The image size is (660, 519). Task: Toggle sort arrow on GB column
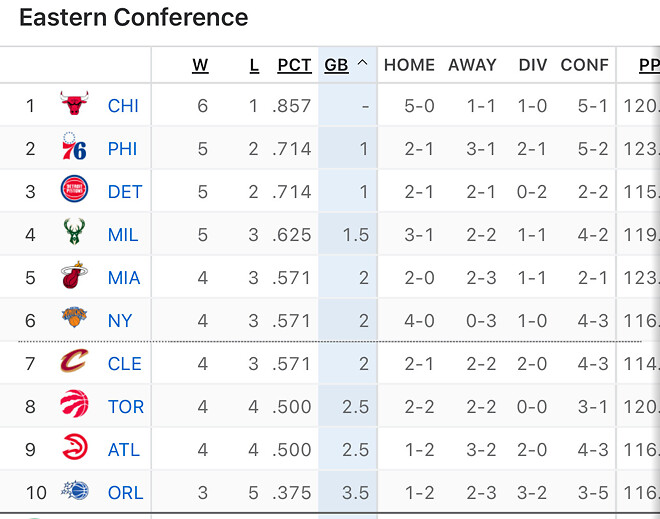(x=362, y=65)
